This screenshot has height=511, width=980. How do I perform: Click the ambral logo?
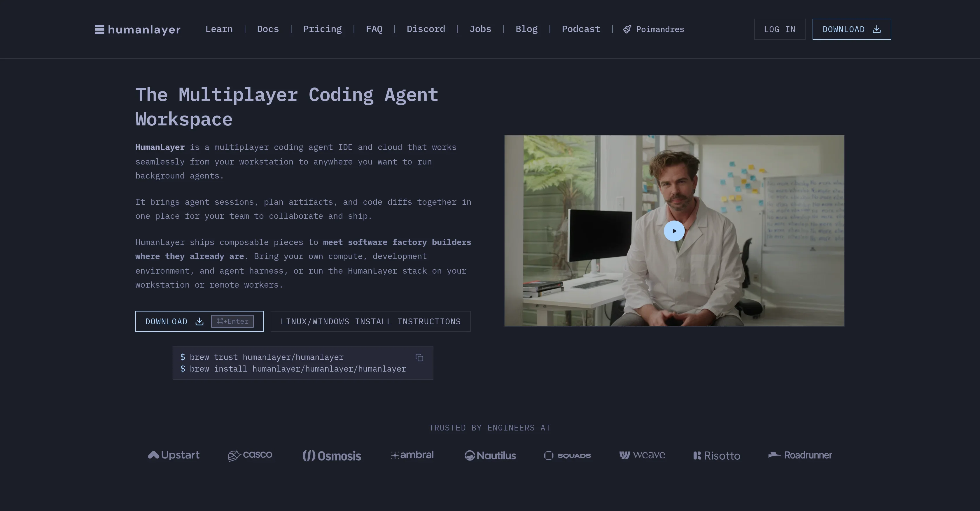click(412, 455)
